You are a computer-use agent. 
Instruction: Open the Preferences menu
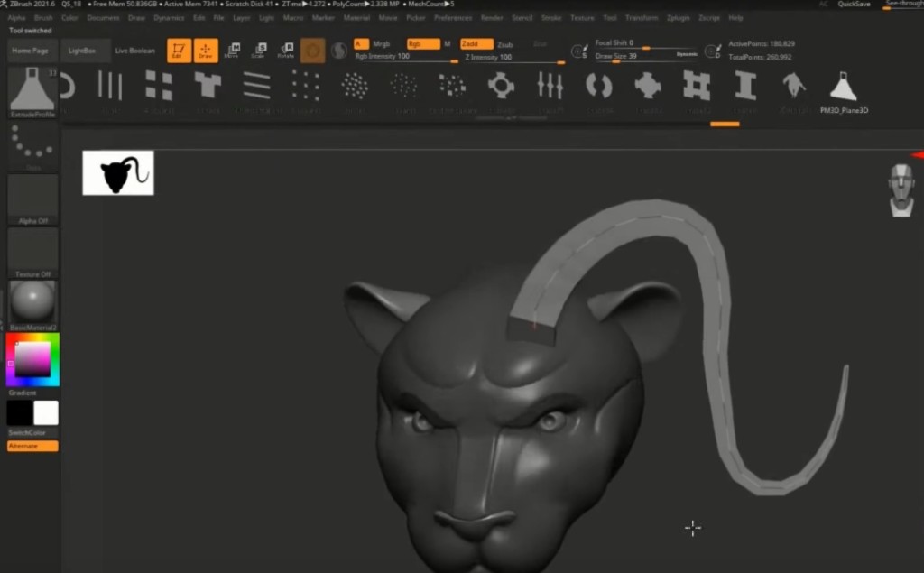tap(452, 17)
